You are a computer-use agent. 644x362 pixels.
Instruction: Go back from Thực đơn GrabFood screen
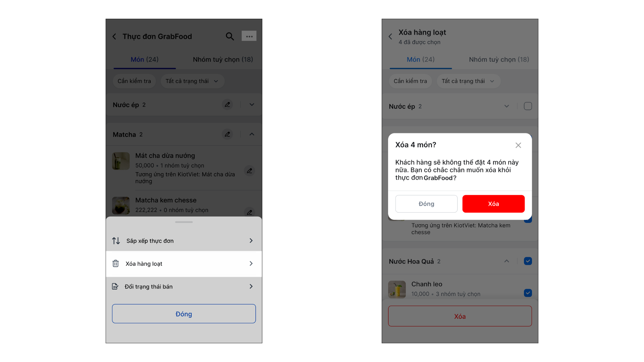114,36
